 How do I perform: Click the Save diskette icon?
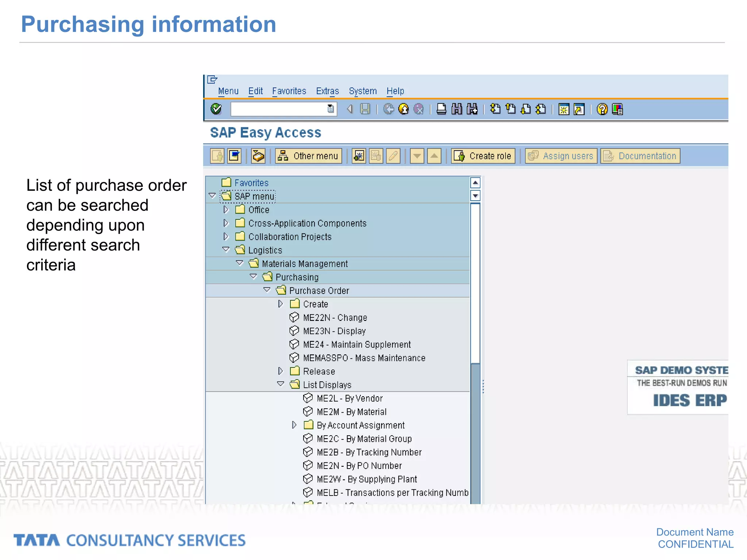365,109
